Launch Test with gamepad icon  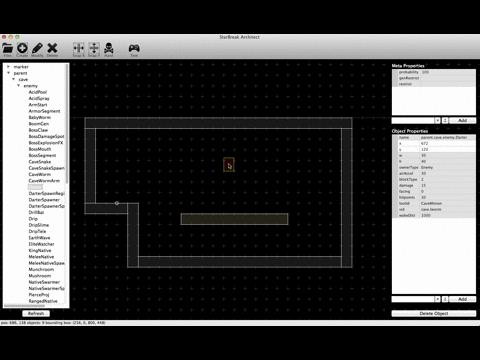[134, 50]
